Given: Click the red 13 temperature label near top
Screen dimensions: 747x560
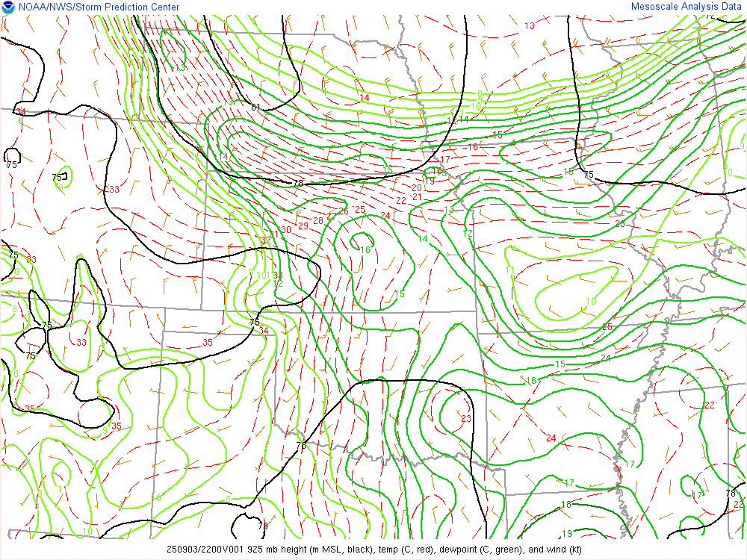Looking at the screenshot, I should (x=529, y=26).
